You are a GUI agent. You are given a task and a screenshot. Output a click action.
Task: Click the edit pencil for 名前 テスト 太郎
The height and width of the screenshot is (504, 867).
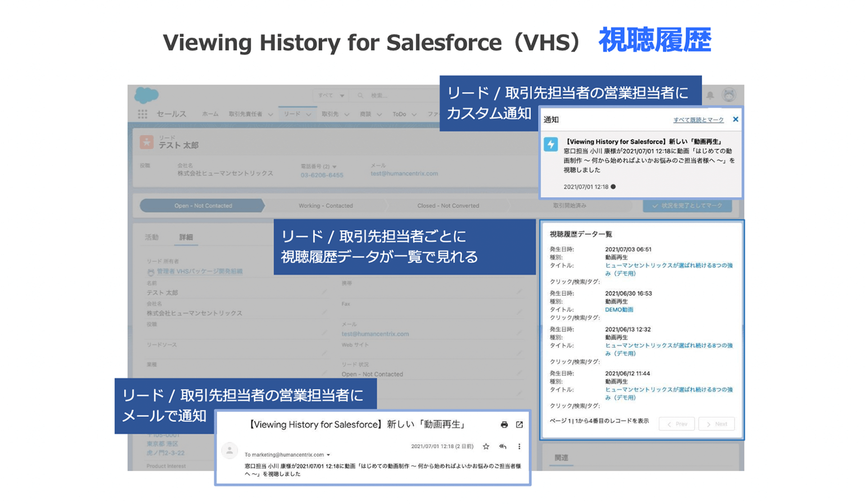[324, 292]
